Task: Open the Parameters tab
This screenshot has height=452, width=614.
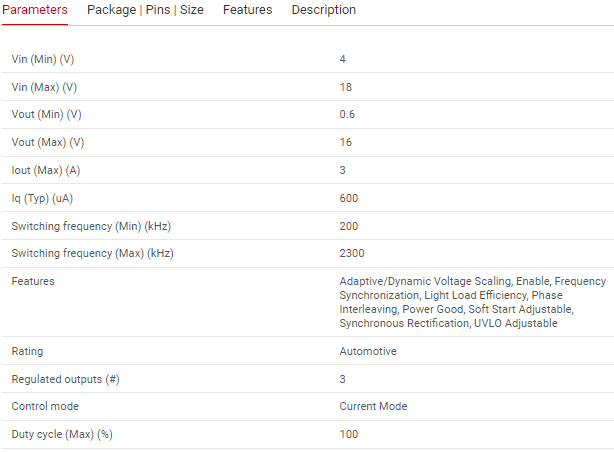Action: click(34, 10)
